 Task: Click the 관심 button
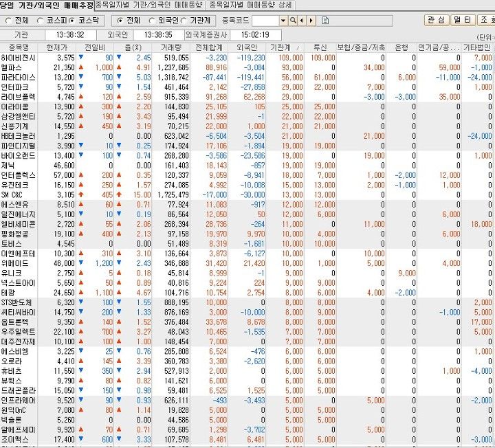coord(437,20)
